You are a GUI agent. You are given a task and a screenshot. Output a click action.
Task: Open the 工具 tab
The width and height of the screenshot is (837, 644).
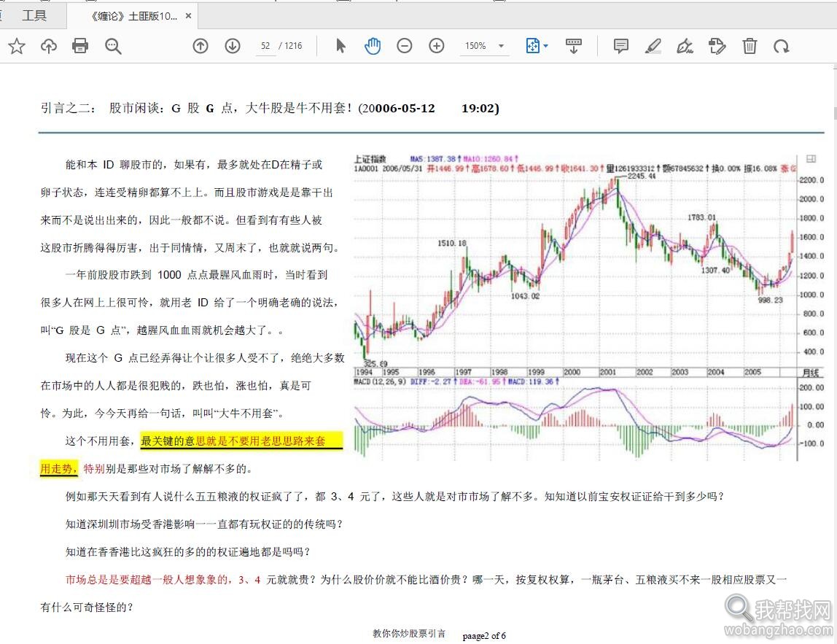tap(34, 15)
